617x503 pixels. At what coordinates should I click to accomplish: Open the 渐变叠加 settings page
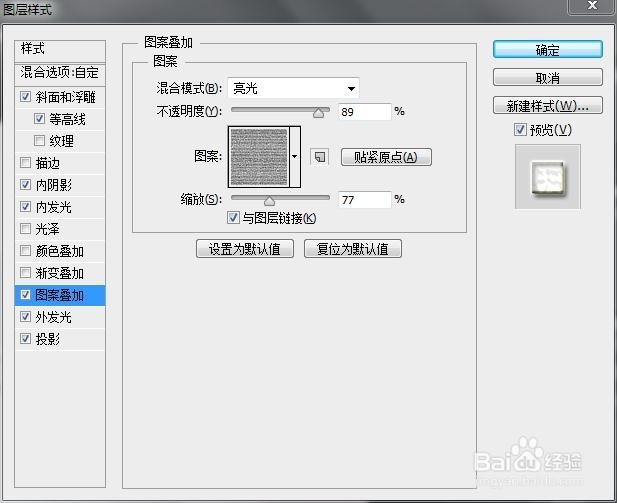[60, 273]
